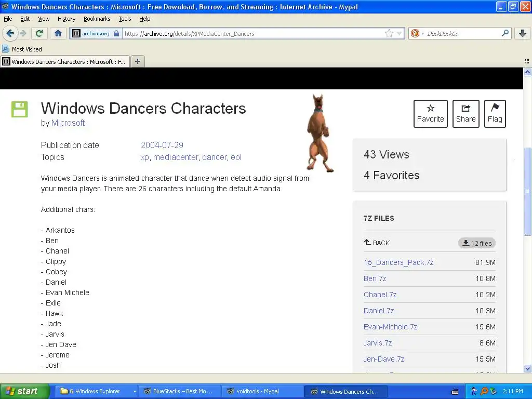Click the 2:11 PM system clock
The height and width of the screenshot is (399, 532).
pos(513,391)
